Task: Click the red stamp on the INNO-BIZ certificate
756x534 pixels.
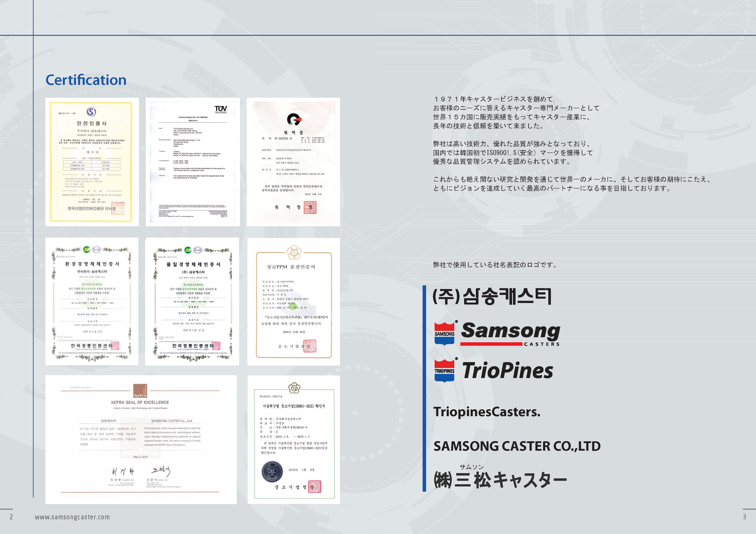Action: coord(314,487)
